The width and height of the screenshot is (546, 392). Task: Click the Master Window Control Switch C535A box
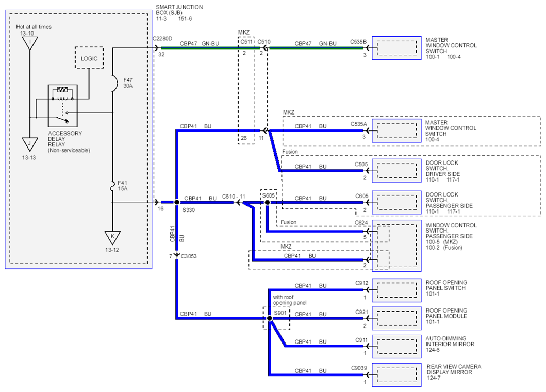click(x=396, y=130)
